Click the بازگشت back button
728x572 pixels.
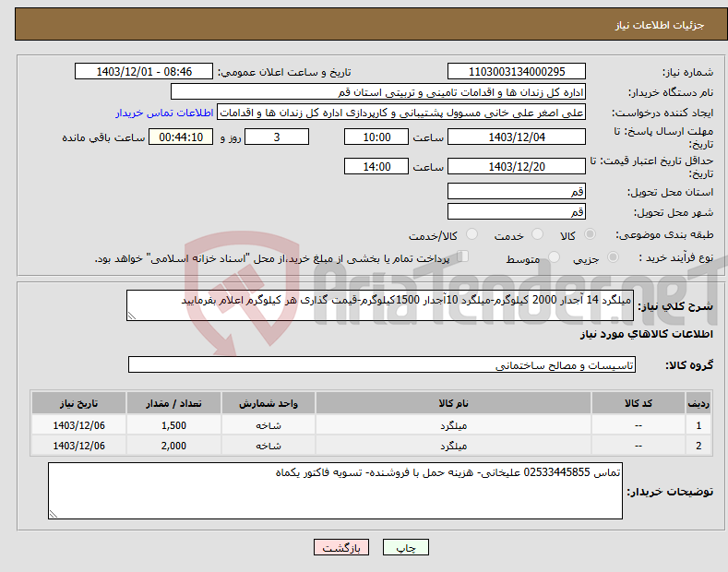[x=341, y=548]
